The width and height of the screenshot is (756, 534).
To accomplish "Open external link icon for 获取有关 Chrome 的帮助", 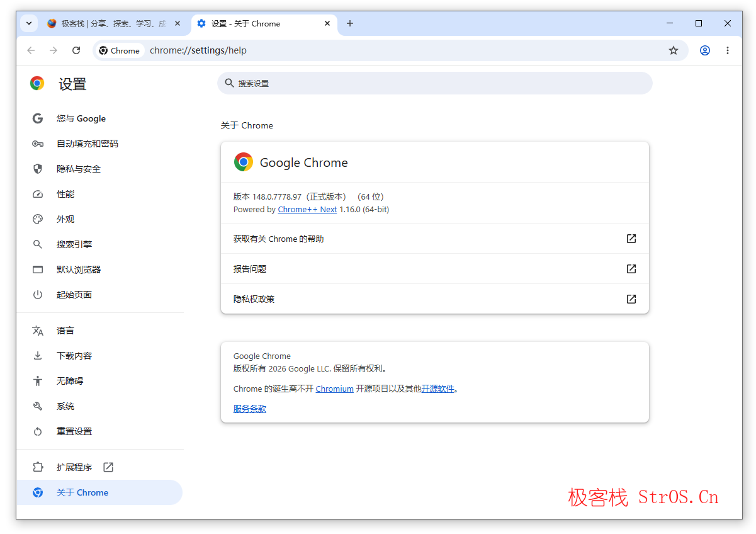I will tap(631, 239).
